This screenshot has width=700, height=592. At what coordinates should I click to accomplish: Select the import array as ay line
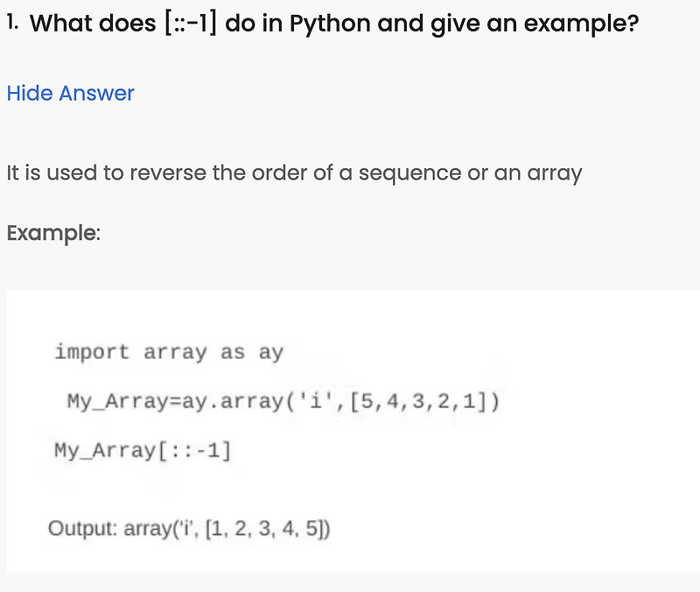169,351
